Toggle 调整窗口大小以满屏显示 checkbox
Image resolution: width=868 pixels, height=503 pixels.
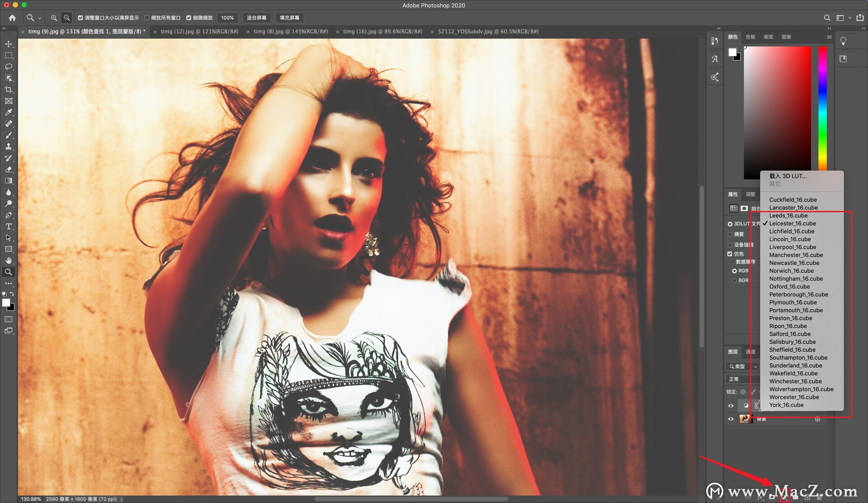[x=80, y=18]
